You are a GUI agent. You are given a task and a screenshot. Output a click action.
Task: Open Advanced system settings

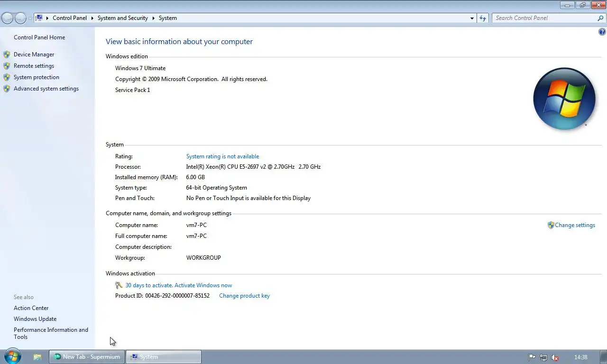46,89
